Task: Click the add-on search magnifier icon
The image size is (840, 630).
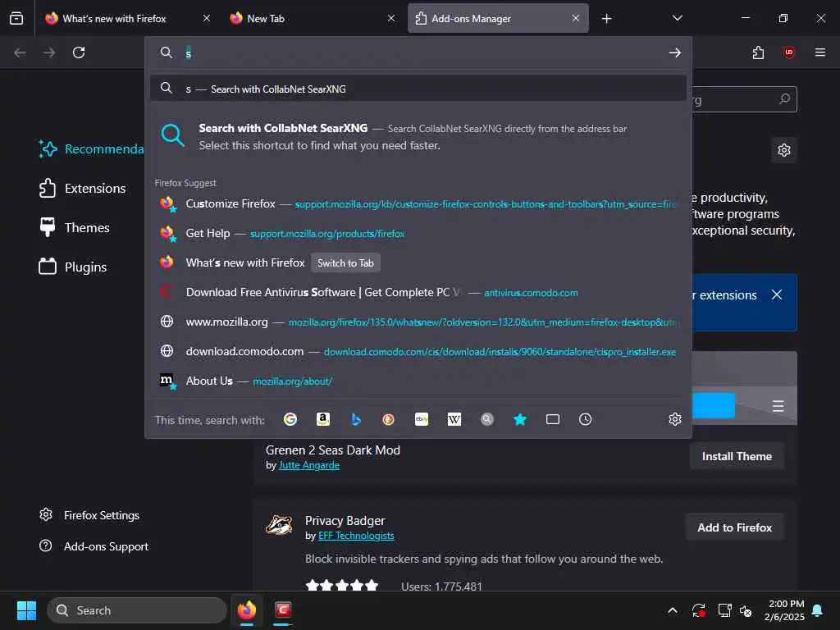Action: [x=785, y=99]
